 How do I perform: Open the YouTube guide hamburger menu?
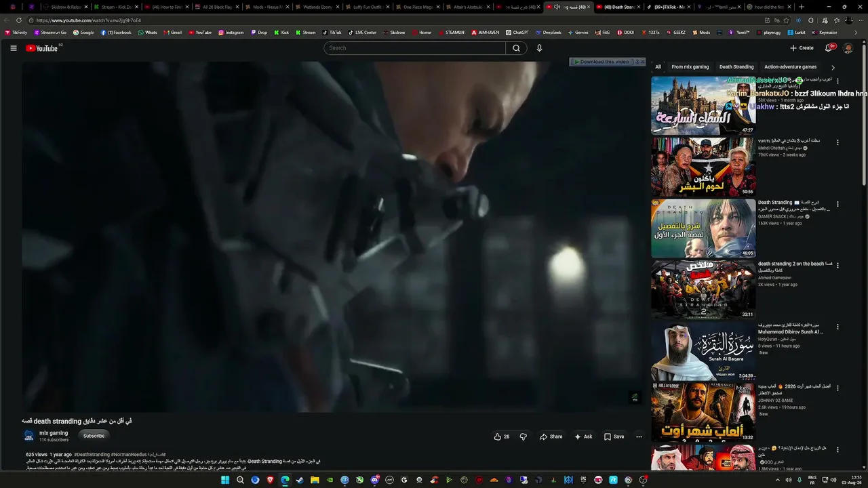[x=14, y=48]
